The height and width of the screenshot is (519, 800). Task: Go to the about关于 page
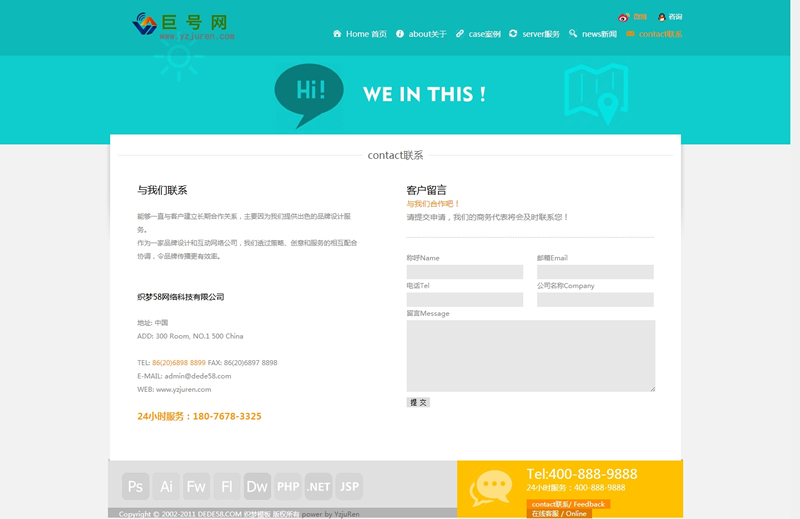click(421, 34)
